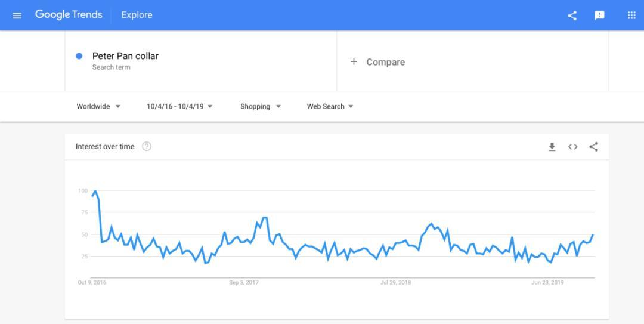
Task: Click the Compare button
Action: point(377,61)
